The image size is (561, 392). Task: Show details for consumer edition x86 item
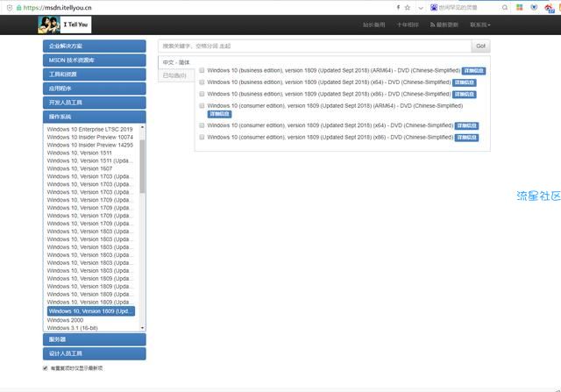click(x=466, y=138)
